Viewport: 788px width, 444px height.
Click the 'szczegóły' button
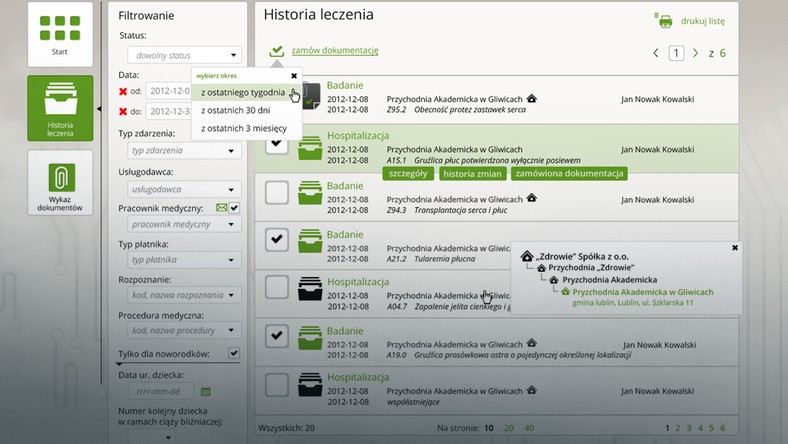point(407,173)
